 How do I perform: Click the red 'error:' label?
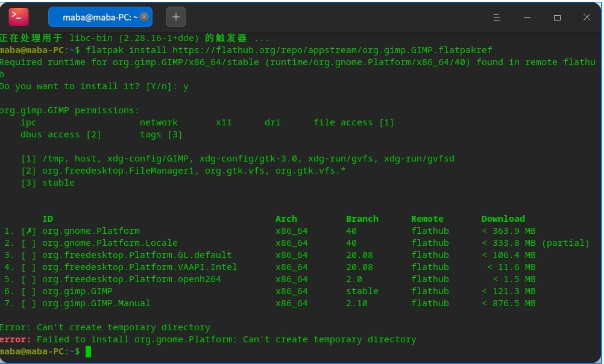[x=14, y=339]
